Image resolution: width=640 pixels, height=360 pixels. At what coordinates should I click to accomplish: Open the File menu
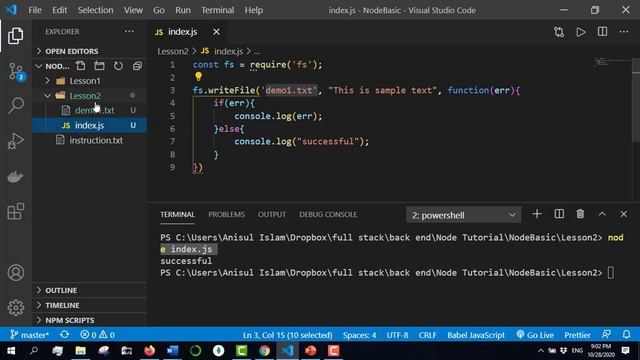35,10
